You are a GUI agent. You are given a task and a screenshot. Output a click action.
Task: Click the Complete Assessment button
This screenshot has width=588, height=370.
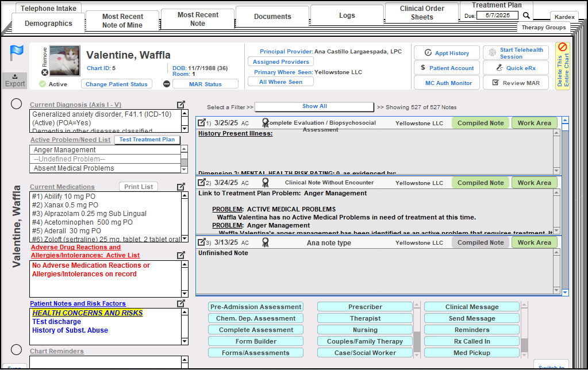tap(256, 330)
